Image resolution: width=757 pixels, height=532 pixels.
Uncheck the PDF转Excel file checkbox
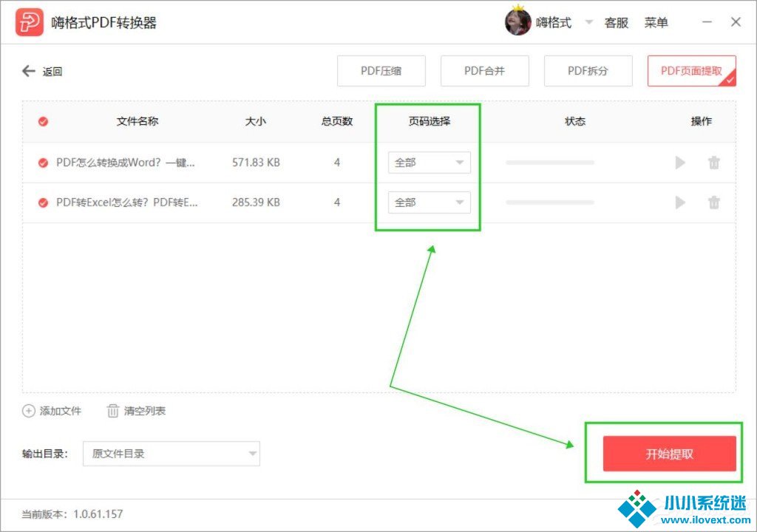pos(43,202)
